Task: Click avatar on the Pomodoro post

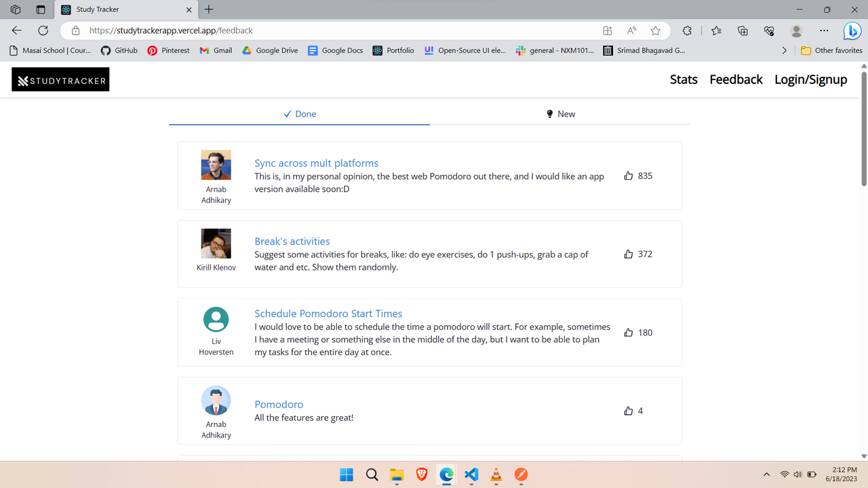Action: pyautogui.click(x=216, y=401)
